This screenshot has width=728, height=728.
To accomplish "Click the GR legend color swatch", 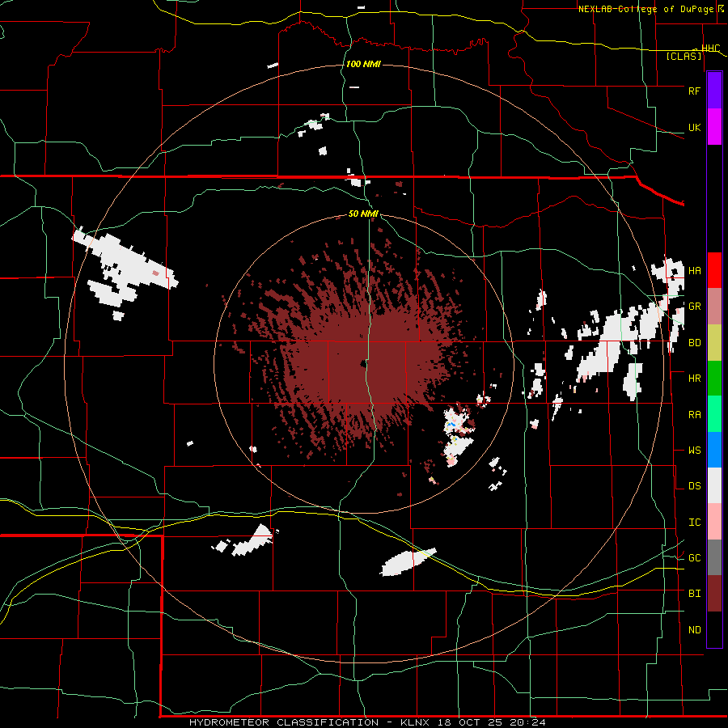I will 714,307.
